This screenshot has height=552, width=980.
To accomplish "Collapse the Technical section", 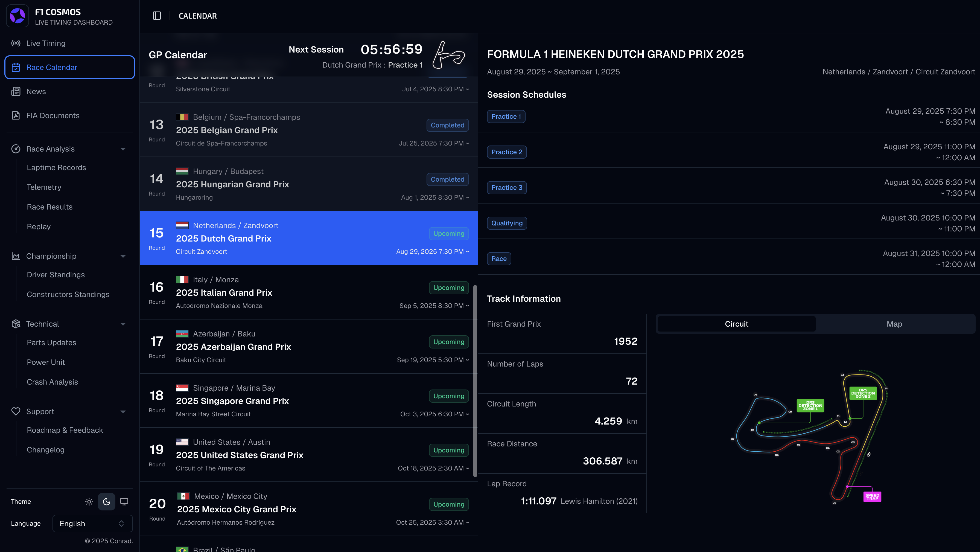I will (123, 324).
